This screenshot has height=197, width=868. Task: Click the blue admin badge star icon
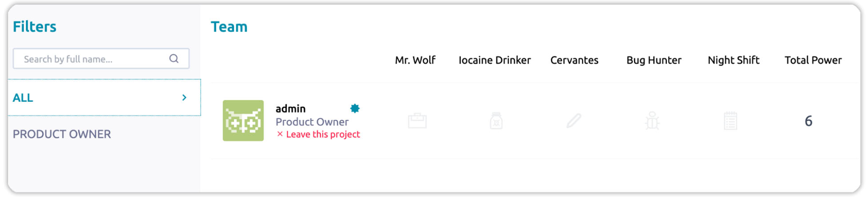point(355,109)
